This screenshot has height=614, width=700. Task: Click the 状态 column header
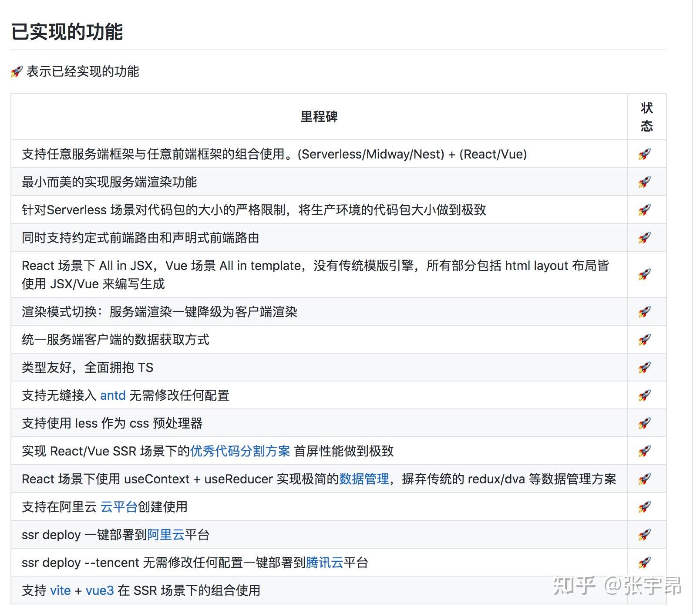tap(647, 117)
